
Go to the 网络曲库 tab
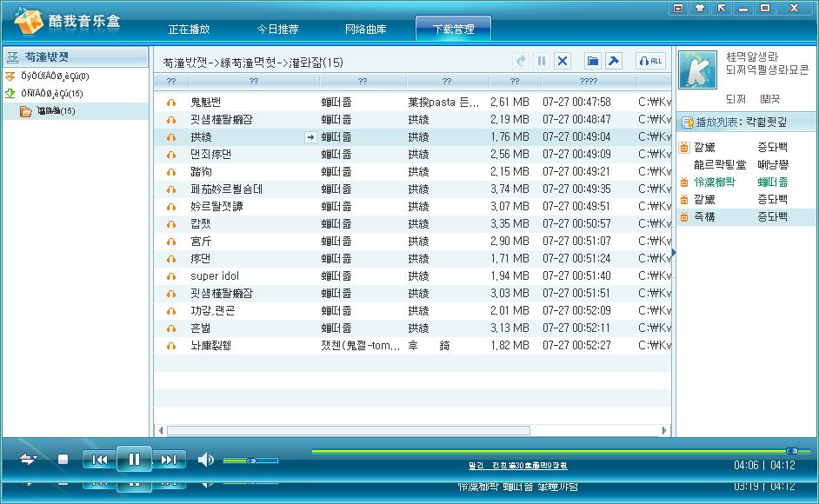pos(366,30)
